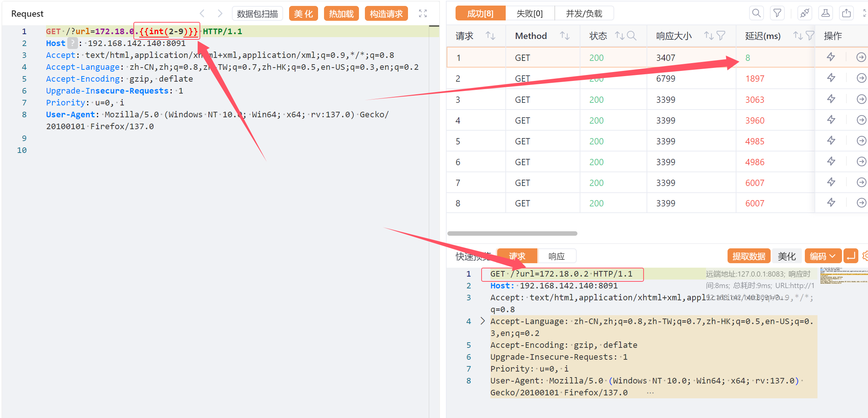
Task: Click the search icon above the results table
Action: coord(756,14)
